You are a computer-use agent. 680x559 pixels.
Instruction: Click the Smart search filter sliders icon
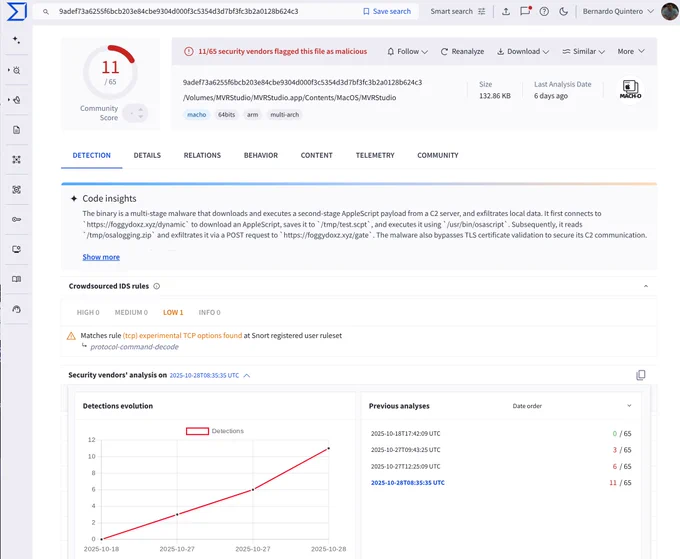(x=481, y=12)
